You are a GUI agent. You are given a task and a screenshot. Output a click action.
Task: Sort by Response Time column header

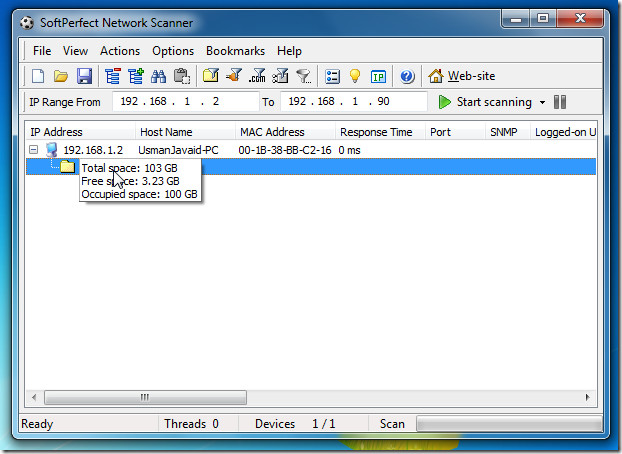[x=380, y=132]
